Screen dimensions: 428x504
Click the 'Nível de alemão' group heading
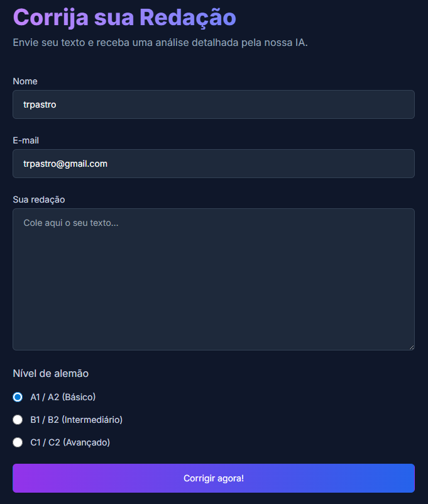click(x=51, y=374)
